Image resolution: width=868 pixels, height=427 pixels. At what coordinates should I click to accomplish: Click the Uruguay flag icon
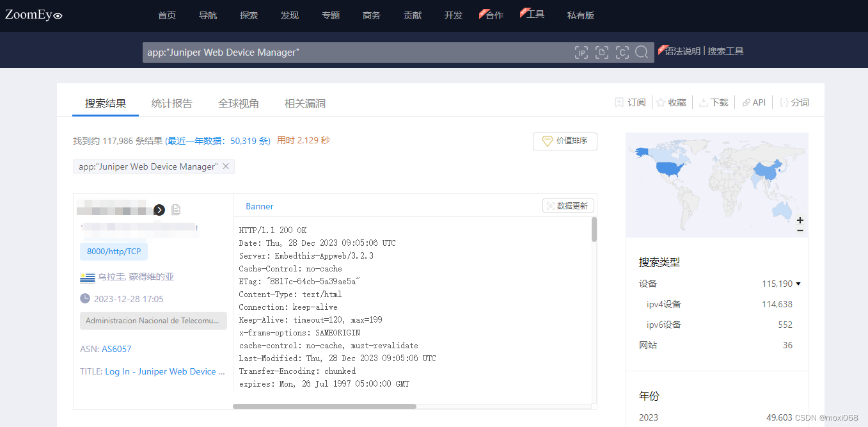coord(88,277)
